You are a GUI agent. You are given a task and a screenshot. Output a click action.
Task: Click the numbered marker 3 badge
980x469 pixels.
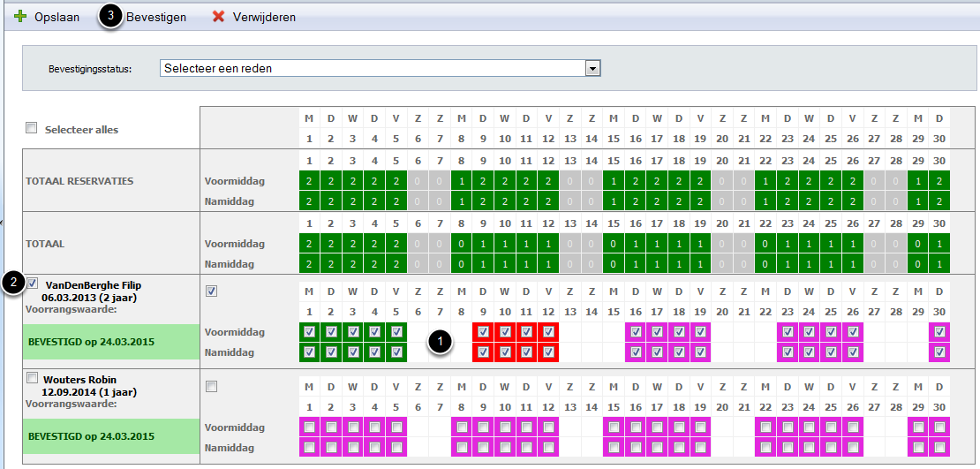110,17
